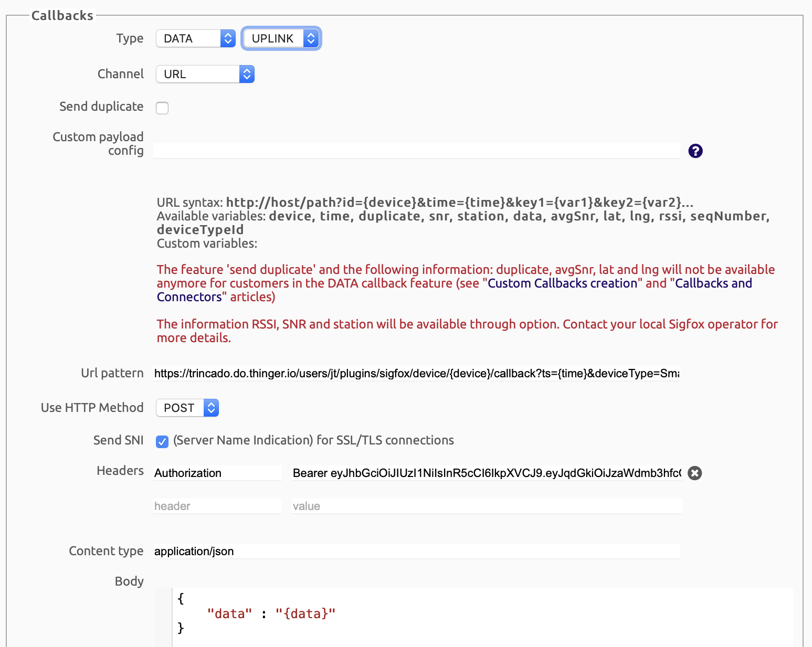
Task: Change the POST HTTP method dropdown
Action: point(187,408)
